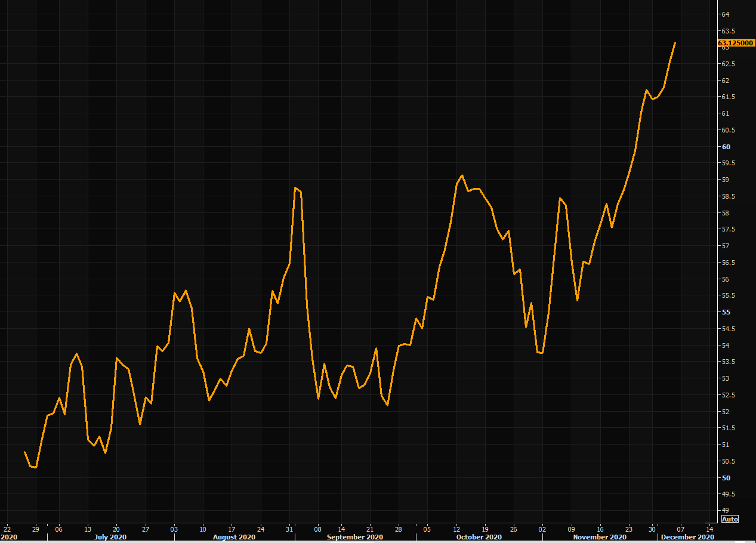The height and width of the screenshot is (543, 756).
Task: Click the bold 55 price axis label
Action: pyautogui.click(x=726, y=312)
